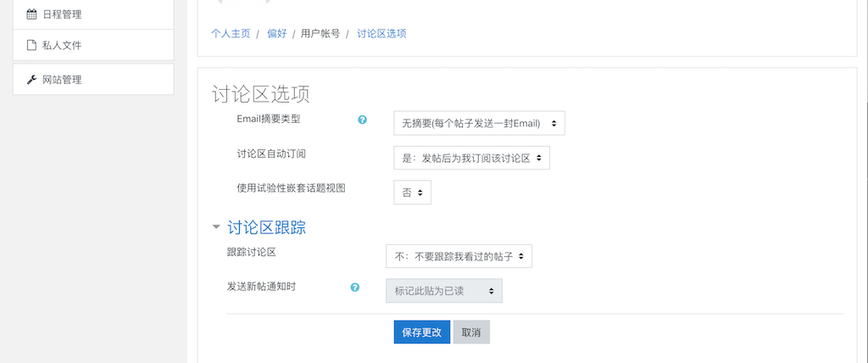Image resolution: width=868 pixels, height=363 pixels.
Task: Open the 使用试验性嵌套话题视图 dropdown
Action: [x=413, y=193]
